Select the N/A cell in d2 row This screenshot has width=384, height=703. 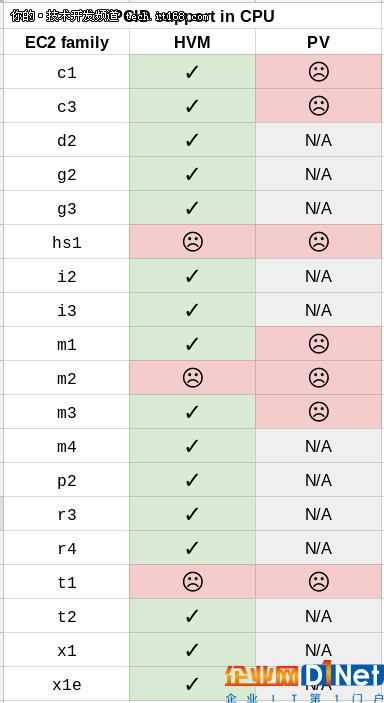(x=319, y=140)
